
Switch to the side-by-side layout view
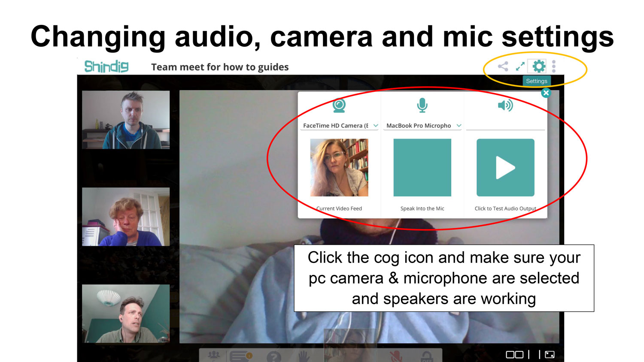click(x=514, y=355)
